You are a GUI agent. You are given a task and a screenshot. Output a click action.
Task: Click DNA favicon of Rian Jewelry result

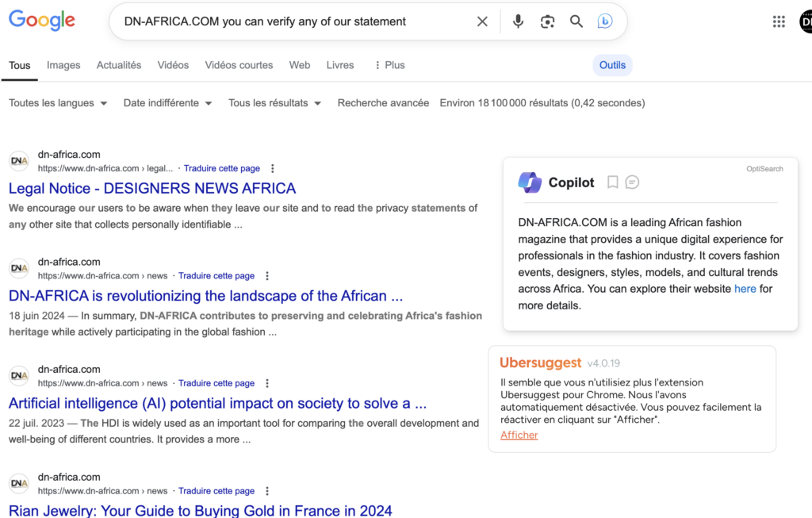[19, 483]
